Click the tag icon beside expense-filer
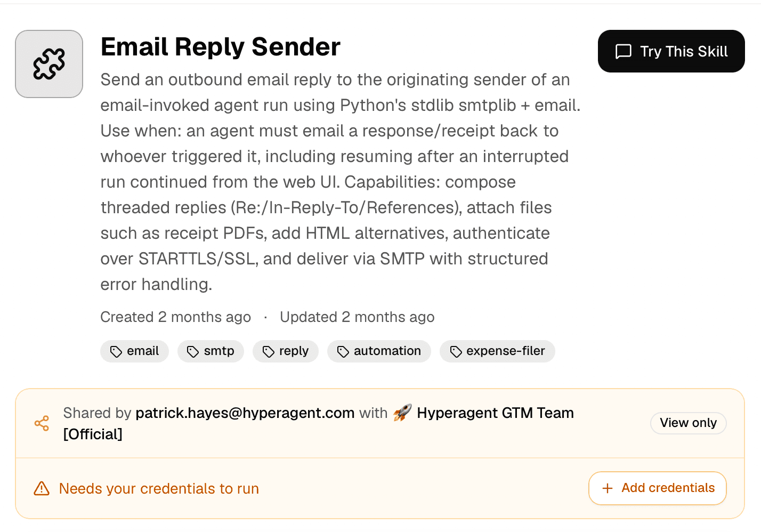 [x=456, y=351]
